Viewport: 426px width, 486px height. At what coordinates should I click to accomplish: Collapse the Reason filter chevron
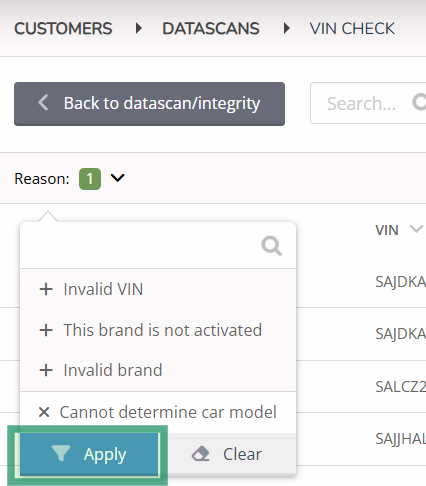point(118,178)
